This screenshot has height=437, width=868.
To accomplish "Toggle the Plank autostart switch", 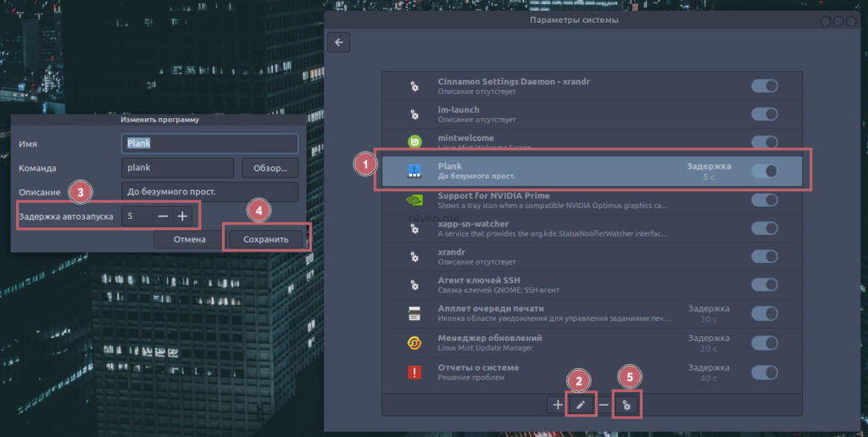I will click(764, 171).
